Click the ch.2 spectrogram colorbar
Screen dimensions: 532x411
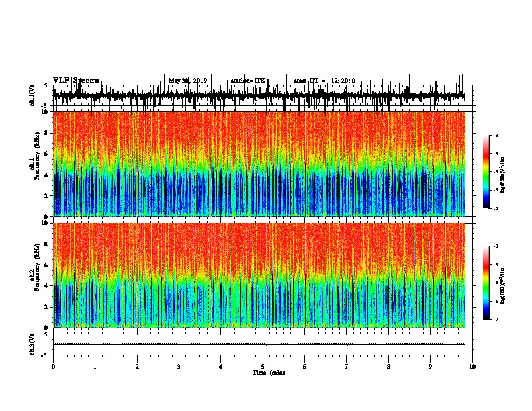point(486,283)
